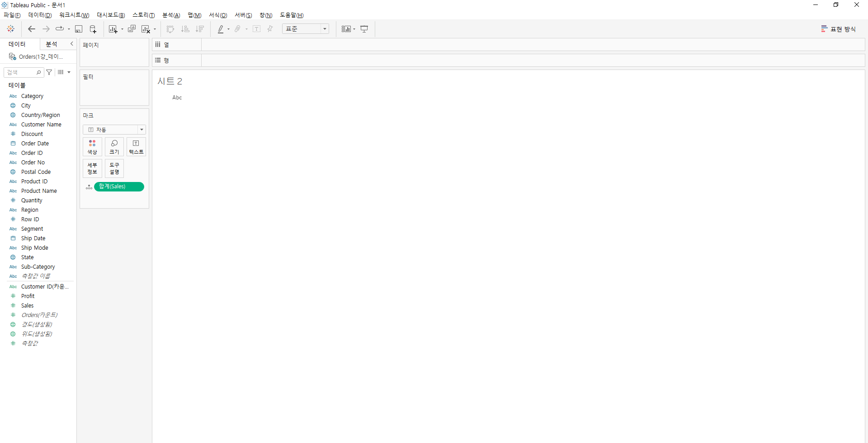
Task: Open the mark type 자동 dropdown
Action: [x=114, y=130]
